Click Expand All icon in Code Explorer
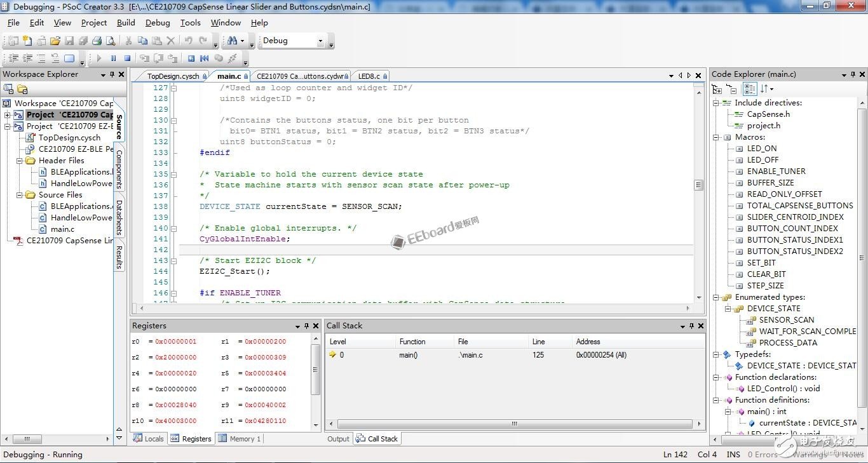 tap(717, 90)
